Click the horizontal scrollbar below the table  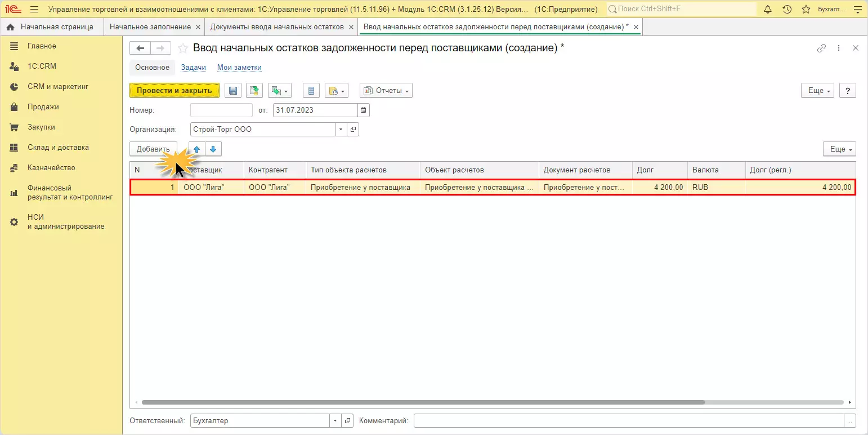[423, 402]
